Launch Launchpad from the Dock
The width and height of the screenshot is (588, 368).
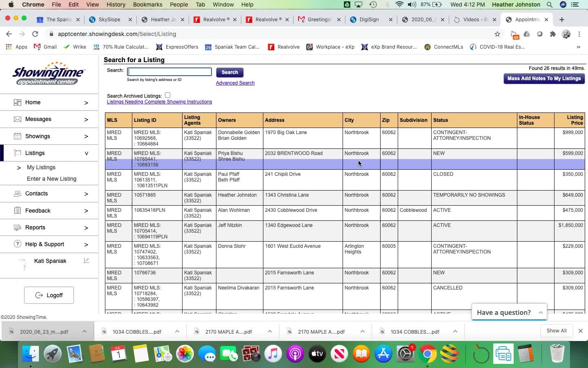click(53, 354)
